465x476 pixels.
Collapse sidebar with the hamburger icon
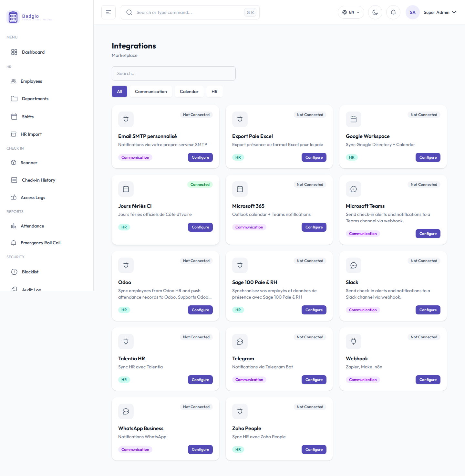(x=108, y=12)
